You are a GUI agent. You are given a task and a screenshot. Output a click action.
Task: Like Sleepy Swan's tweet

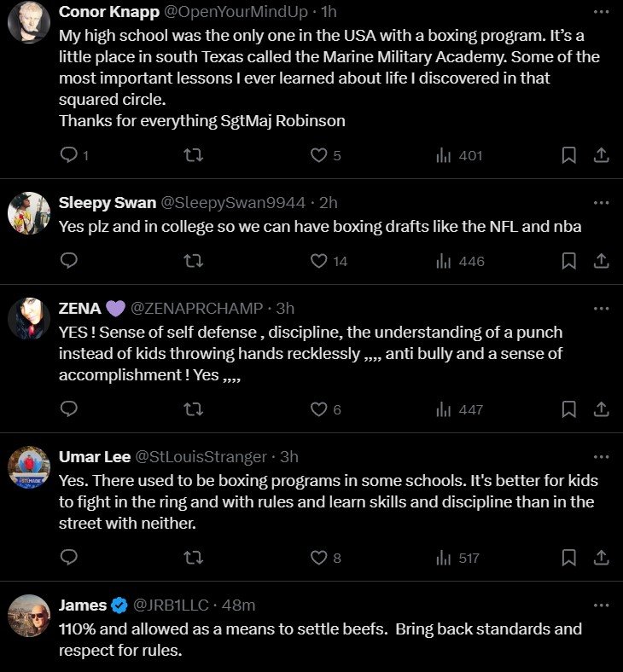point(318,261)
